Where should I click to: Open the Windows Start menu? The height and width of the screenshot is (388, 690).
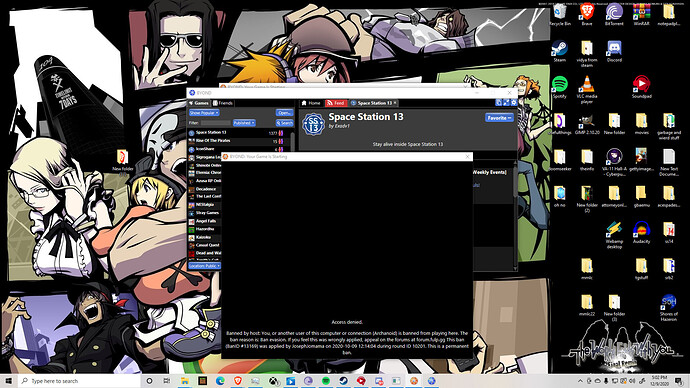(9, 381)
